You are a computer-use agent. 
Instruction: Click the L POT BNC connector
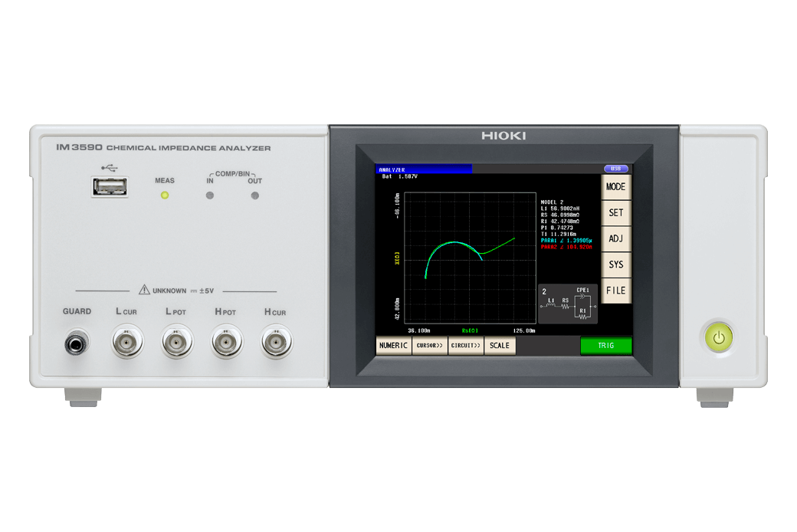click(177, 343)
